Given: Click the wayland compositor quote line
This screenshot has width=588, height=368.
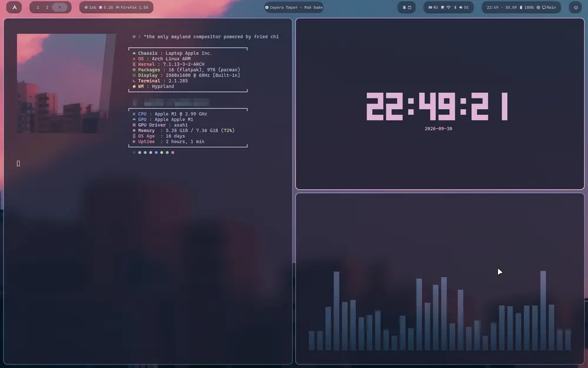Looking at the screenshot, I should pyautogui.click(x=205, y=37).
